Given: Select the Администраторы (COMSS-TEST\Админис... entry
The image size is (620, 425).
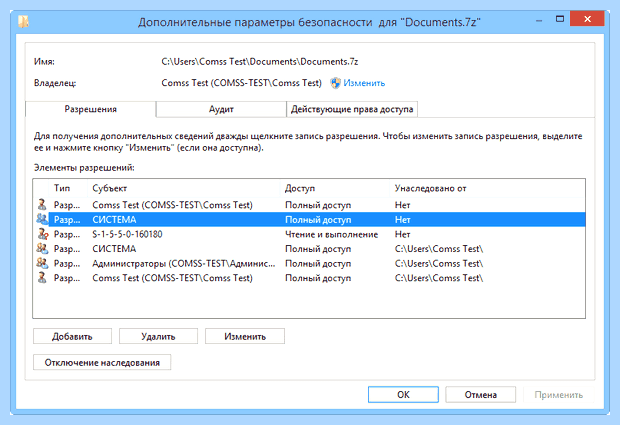Looking at the screenshot, I should pos(309,263).
